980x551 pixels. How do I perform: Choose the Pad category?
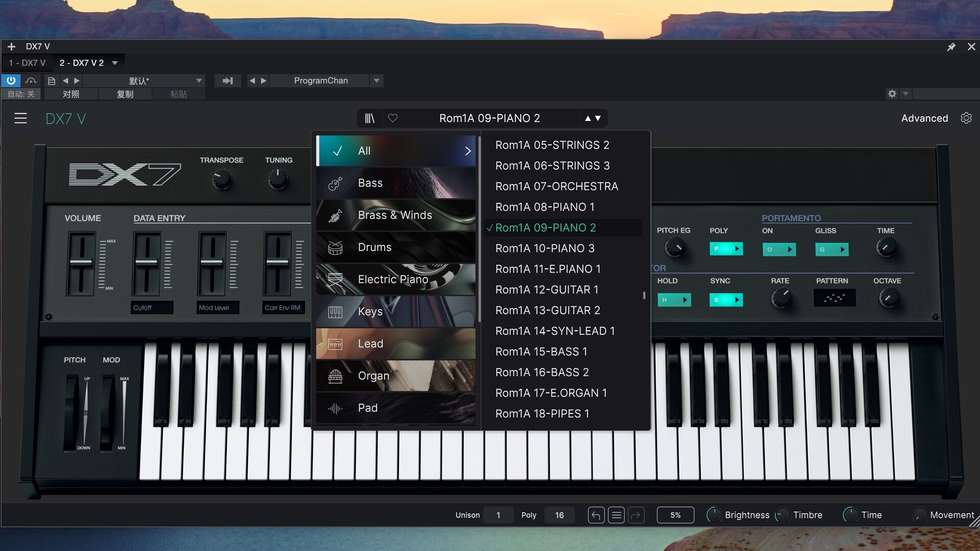[396, 408]
